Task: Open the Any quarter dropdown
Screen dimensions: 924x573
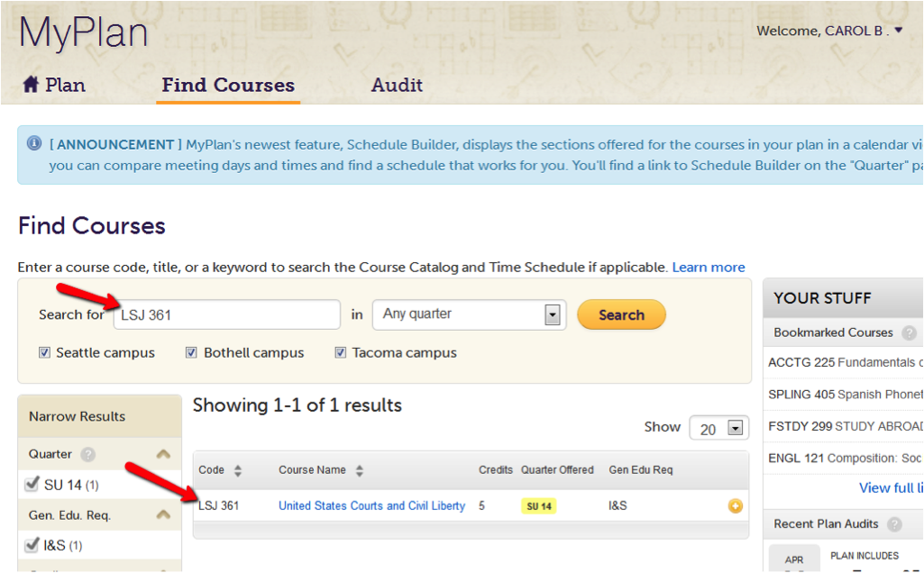Action: pyautogui.click(x=469, y=314)
